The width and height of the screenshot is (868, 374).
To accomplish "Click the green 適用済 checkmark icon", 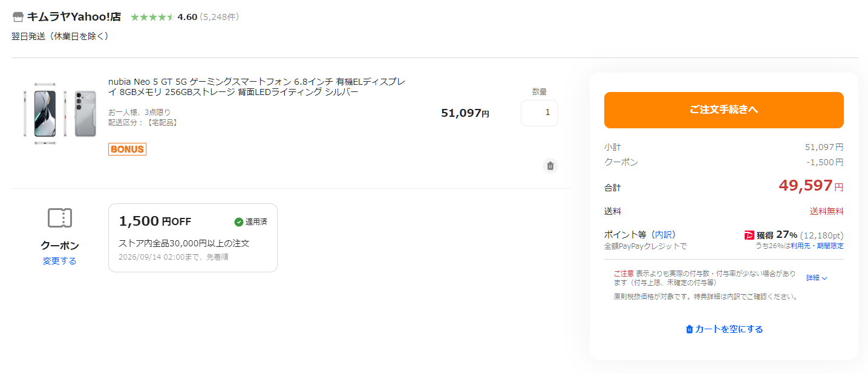I will tap(238, 222).
